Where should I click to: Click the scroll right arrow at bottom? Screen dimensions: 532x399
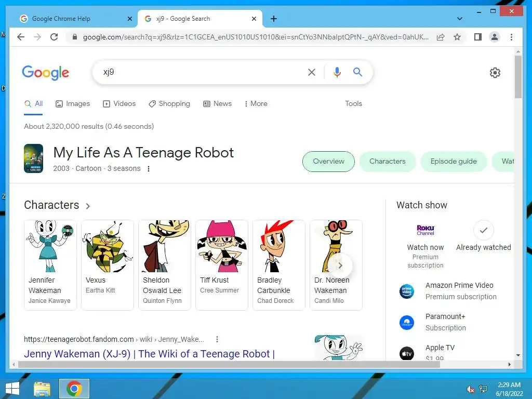click(509, 364)
